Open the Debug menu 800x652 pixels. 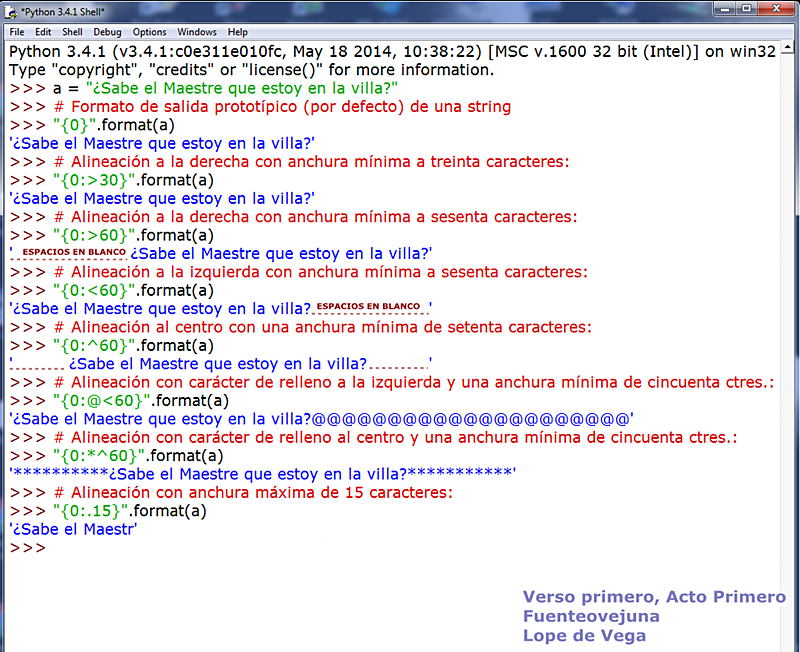pos(106,31)
